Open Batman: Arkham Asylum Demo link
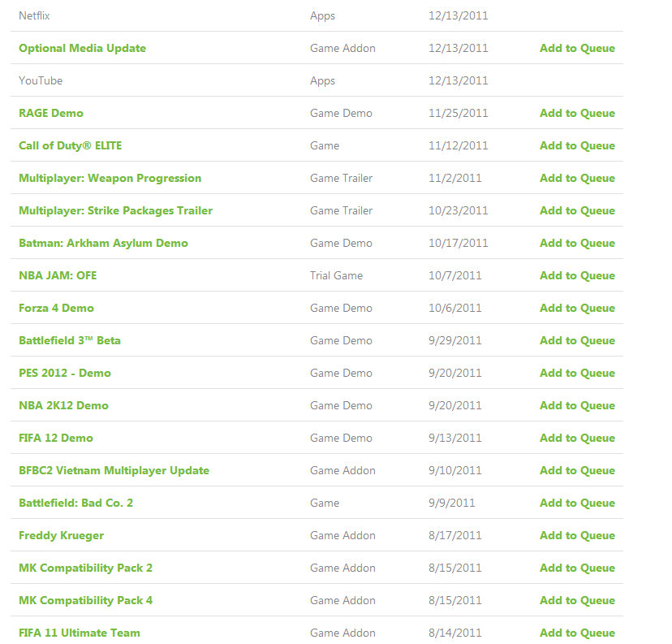The height and width of the screenshot is (644, 672). pyautogui.click(x=103, y=243)
